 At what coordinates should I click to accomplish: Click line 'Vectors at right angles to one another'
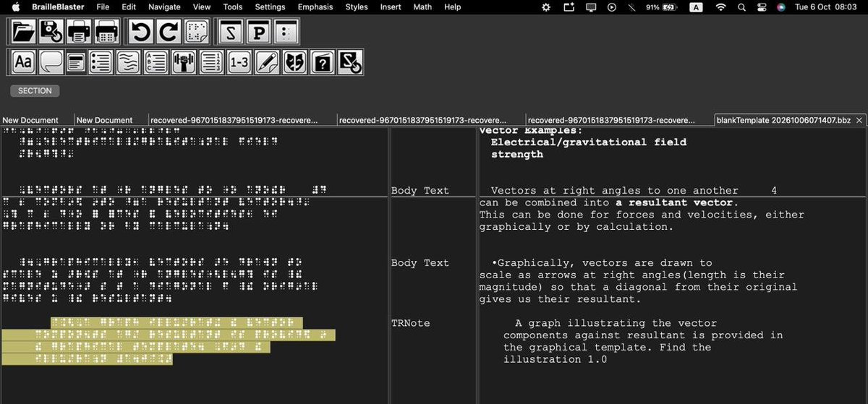click(615, 191)
